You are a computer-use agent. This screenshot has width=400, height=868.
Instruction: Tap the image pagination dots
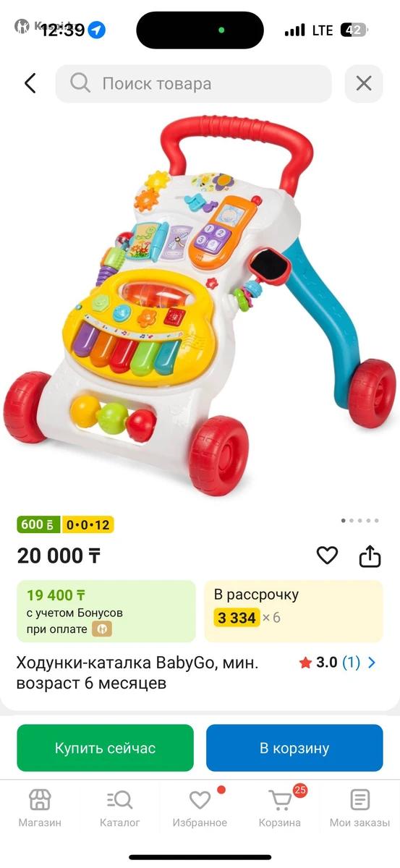[x=359, y=520]
